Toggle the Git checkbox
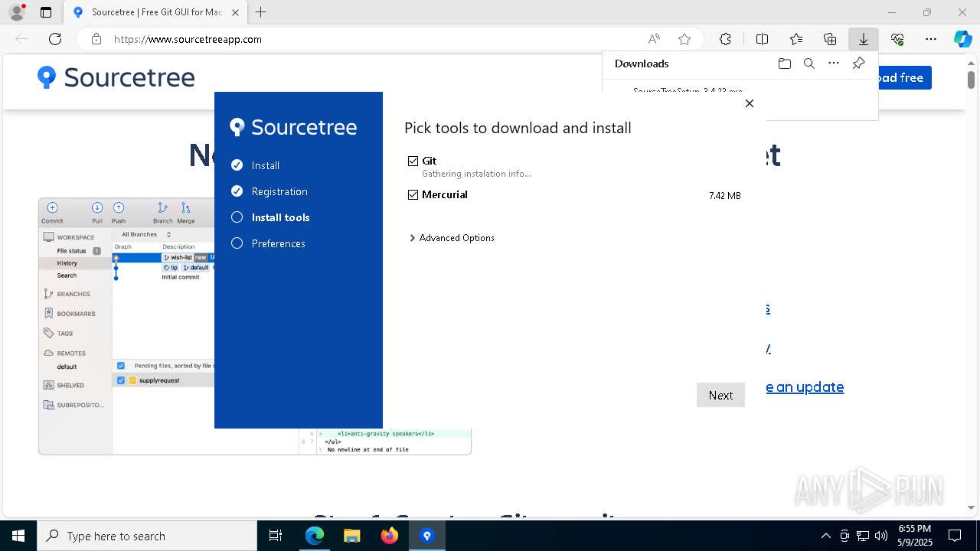This screenshot has width=980, height=551. [413, 161]
